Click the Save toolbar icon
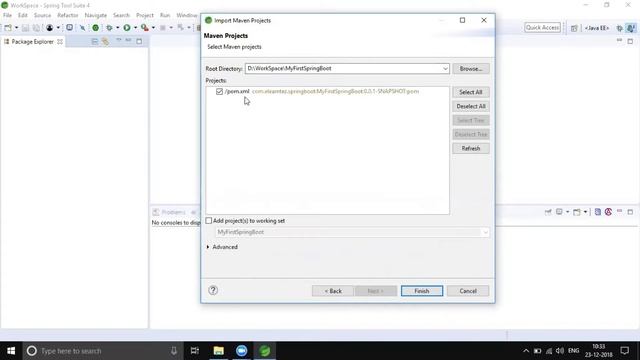The width and height of the screenshot is (640, 360). pyautogui.click(x=25, y=28)
